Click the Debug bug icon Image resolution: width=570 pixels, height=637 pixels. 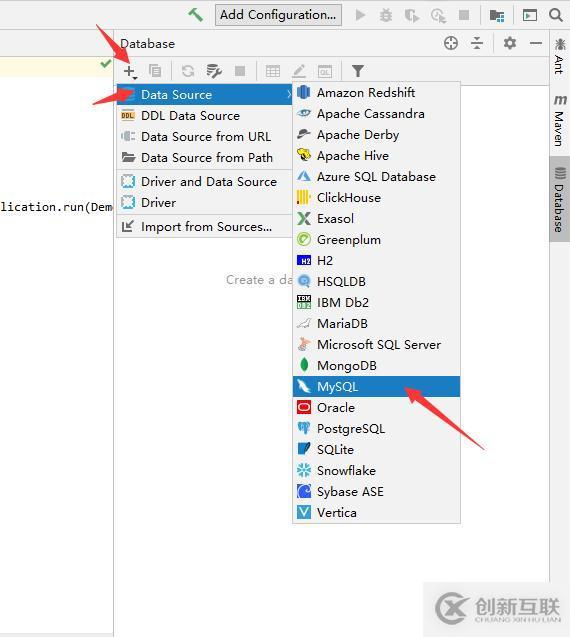pos(386,15)
